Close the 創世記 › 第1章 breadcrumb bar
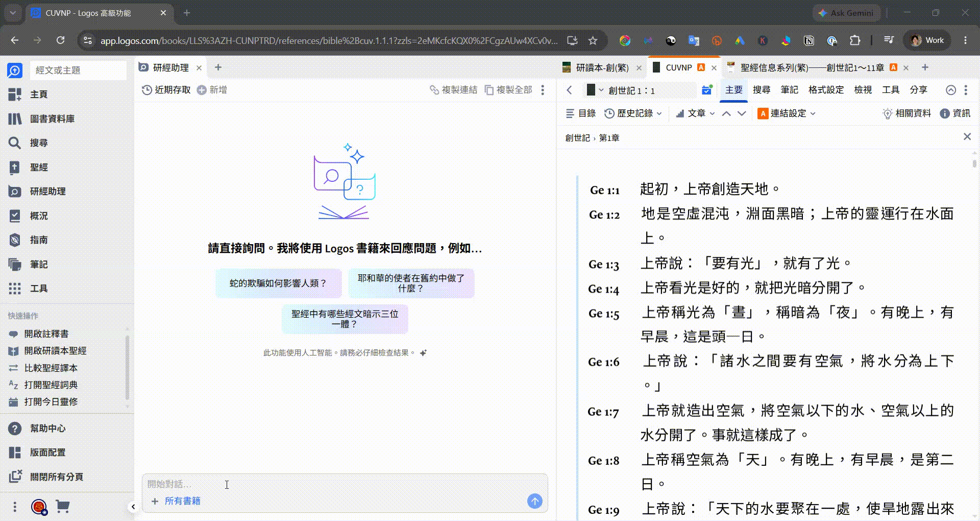The height and width of the screenshot is (521, 980). coord(967,137)
